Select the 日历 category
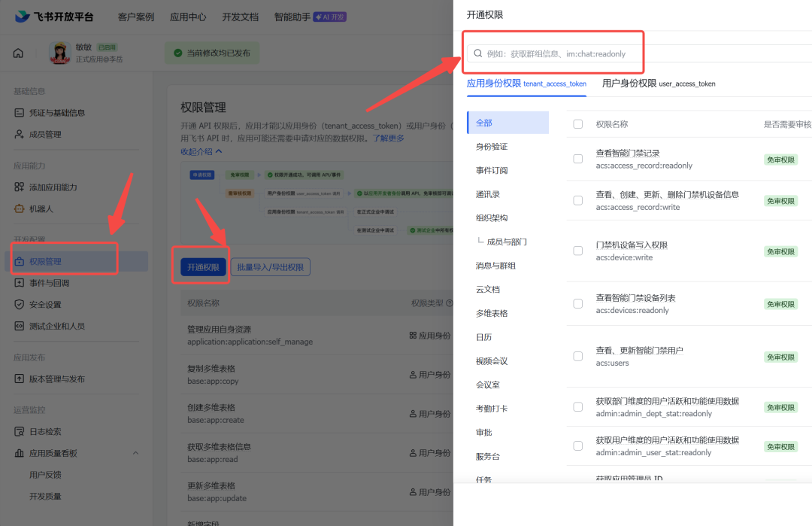Screen dimensions: 812x526 pos(483,337)
